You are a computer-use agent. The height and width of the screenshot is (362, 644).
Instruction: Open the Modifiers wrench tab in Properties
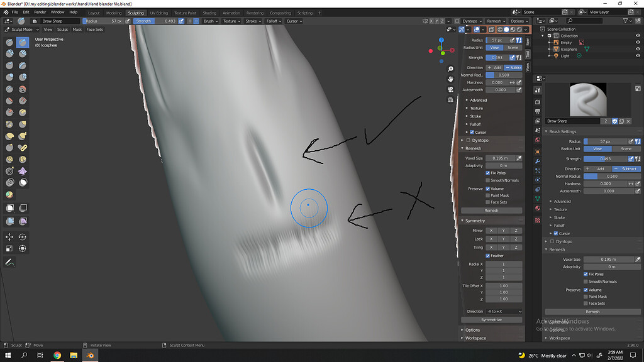[538, 162]
